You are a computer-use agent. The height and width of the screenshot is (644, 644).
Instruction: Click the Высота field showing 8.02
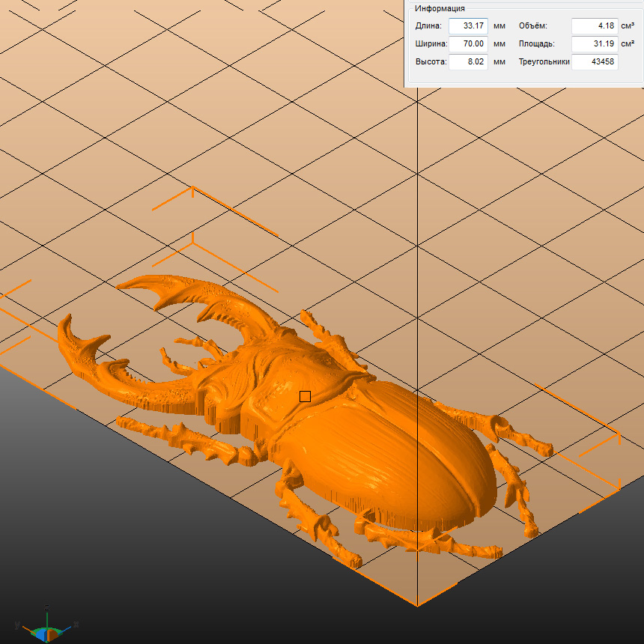coord(468,61)
